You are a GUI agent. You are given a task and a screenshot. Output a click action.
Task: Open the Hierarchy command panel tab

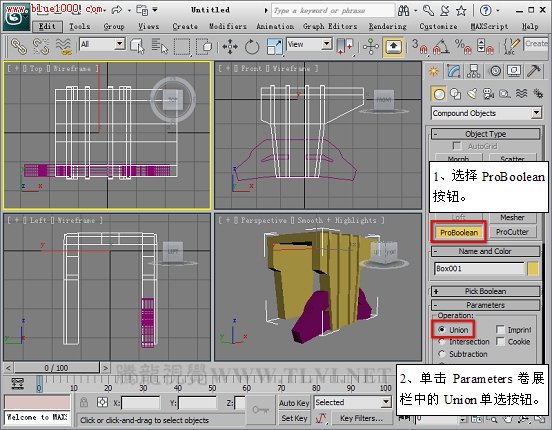point(473,71)
